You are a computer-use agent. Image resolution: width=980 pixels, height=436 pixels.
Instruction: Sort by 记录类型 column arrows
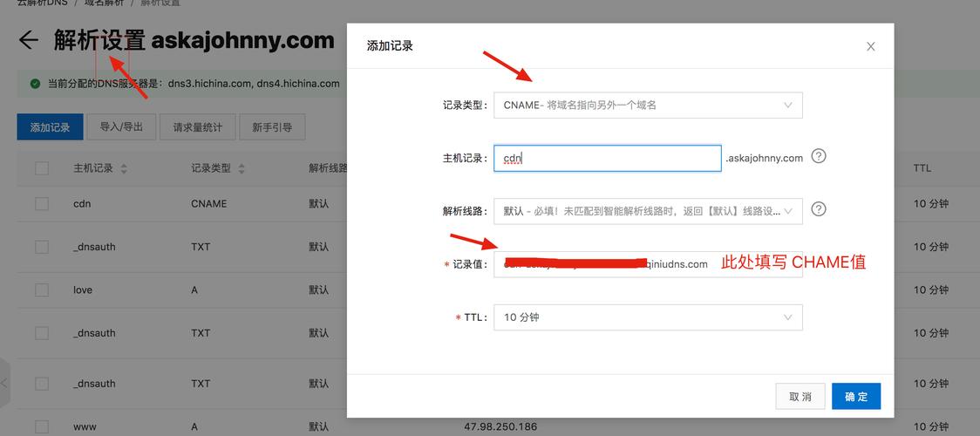tap(242, 168)
